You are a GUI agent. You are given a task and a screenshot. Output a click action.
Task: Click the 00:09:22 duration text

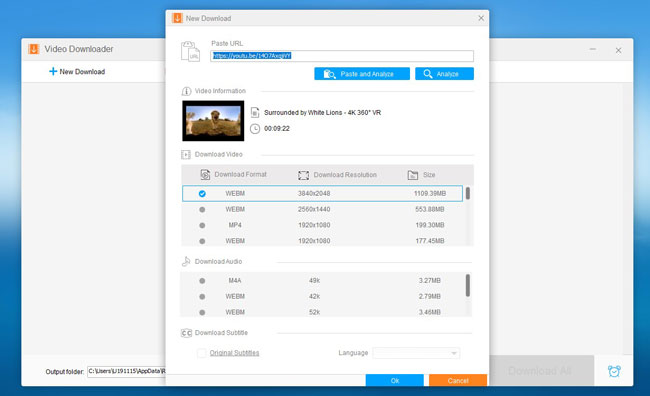pyautogui.click(x=277, y=129)
